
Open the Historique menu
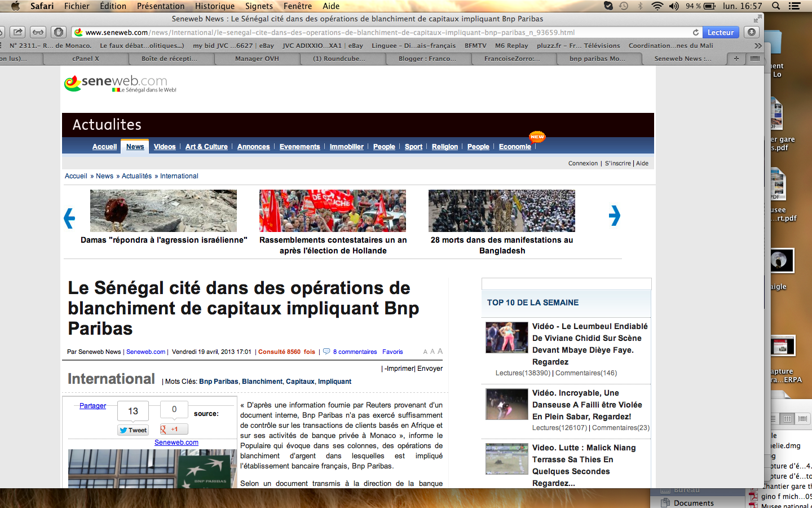[215, 6]
